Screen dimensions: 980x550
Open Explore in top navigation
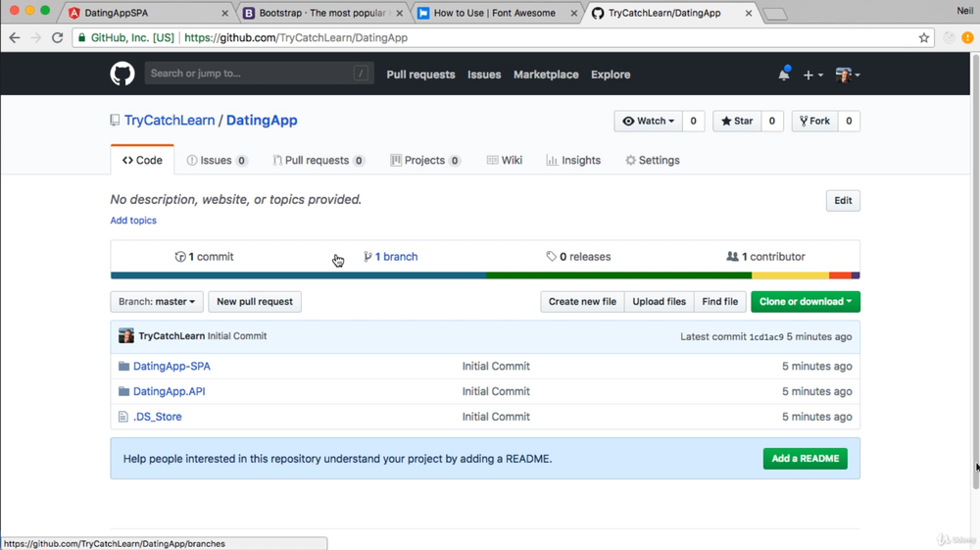pos(611,75)
